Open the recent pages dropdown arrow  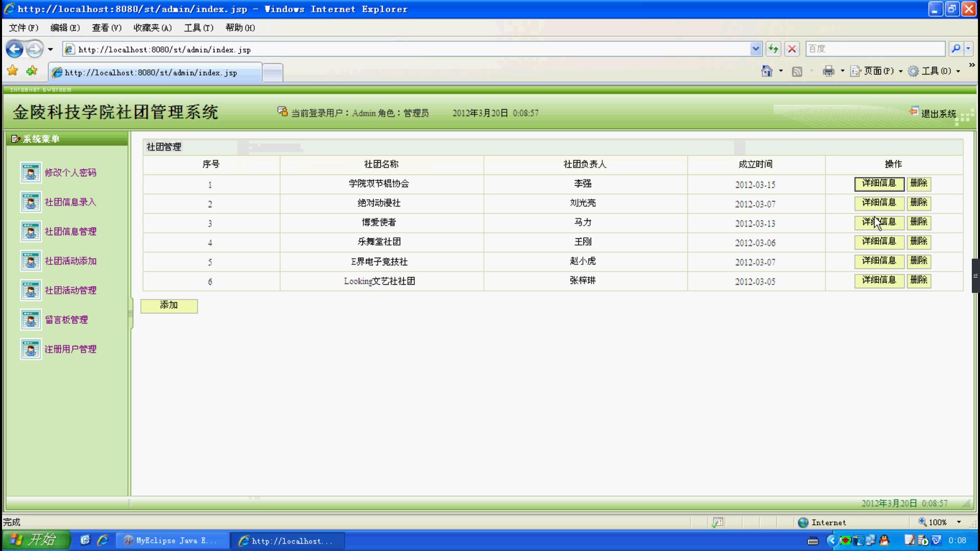click(50, 49)
